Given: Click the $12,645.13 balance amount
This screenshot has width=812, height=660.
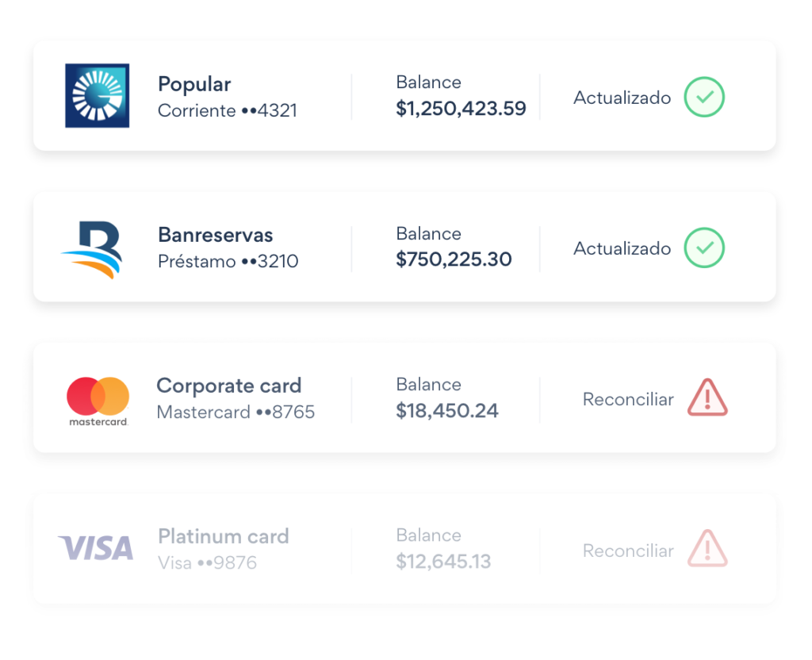Looking at the screenshot, I should pyautogui.click(x=443, y=562).
